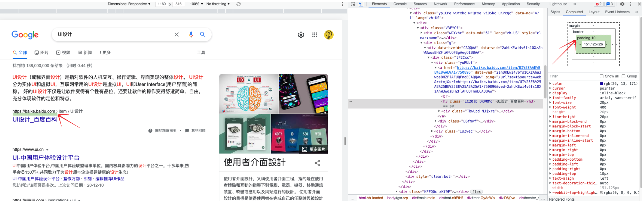Toggle the device toolbar icon
This screenshot has width=644, height=205.
coord(361,4)
